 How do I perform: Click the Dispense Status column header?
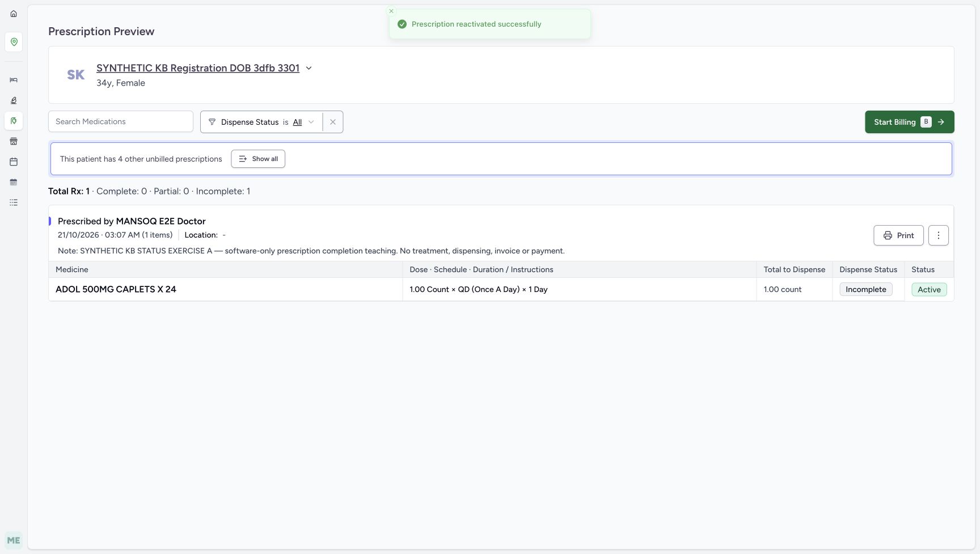868,269
